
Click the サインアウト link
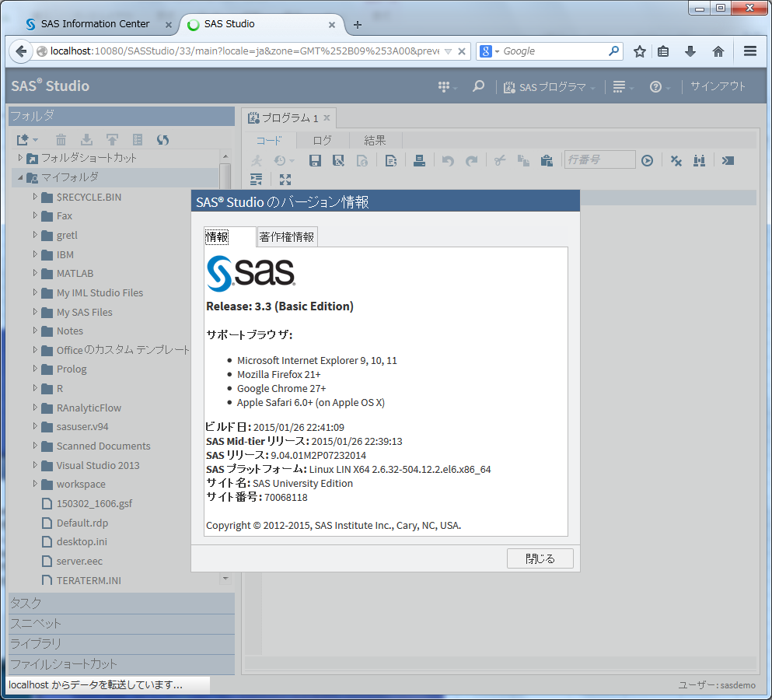718,86
